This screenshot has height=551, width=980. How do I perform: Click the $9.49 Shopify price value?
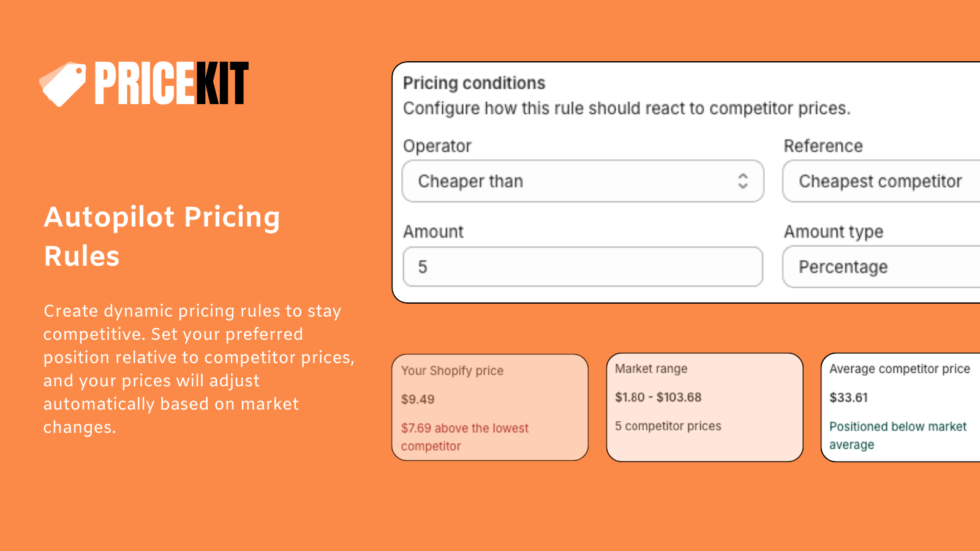pyautogui.click(x=418, y=400)
